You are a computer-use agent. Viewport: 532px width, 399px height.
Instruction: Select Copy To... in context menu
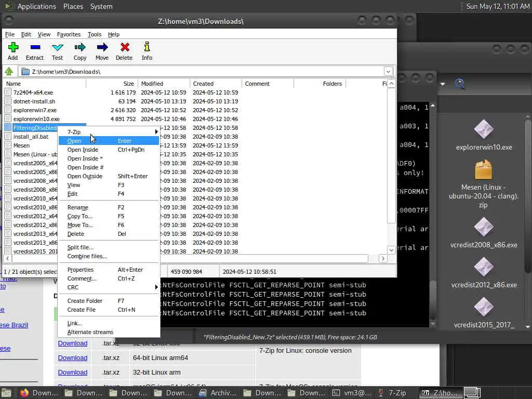(x=109, y=216)
